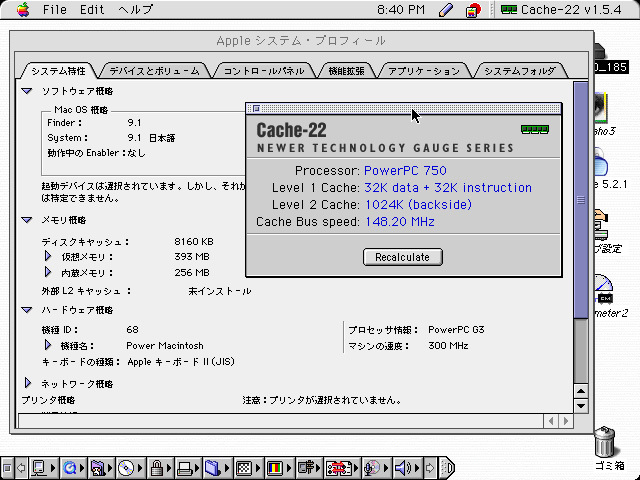Viewport: 640px width, 480px height.
Task: Collapse the ソフトウェア概略 section
Action: tap(28, 91)
